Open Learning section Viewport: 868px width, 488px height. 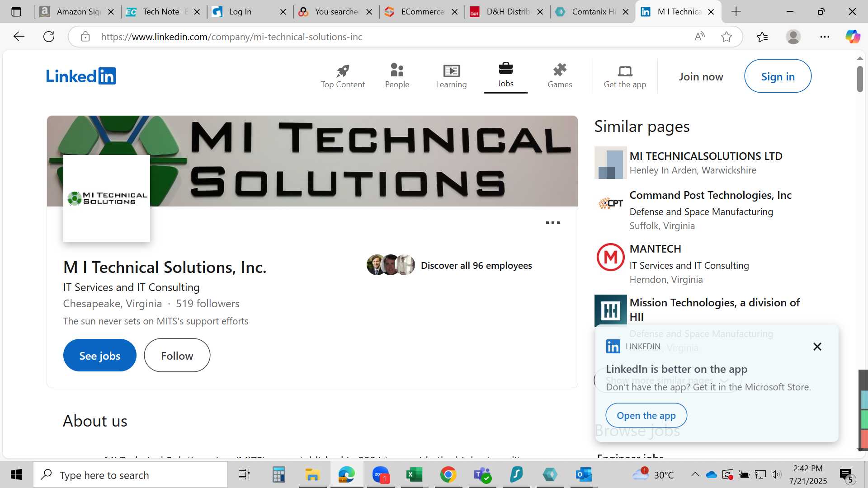(x=451, y=76)
